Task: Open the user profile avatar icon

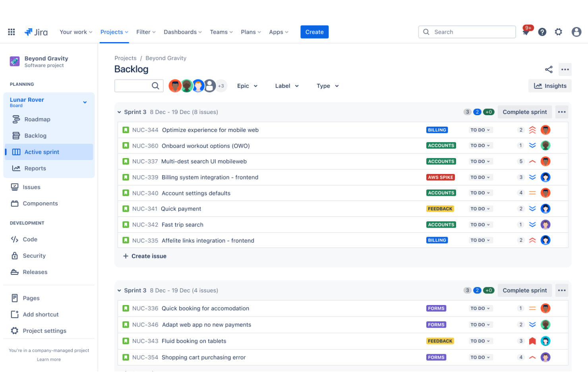Action: (x=576, y=32)
